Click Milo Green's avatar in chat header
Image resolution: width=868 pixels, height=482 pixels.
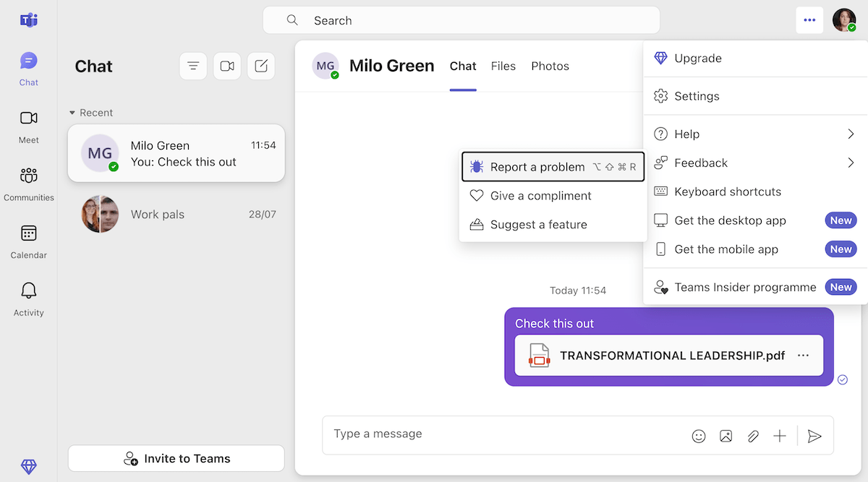click(325, 66)
